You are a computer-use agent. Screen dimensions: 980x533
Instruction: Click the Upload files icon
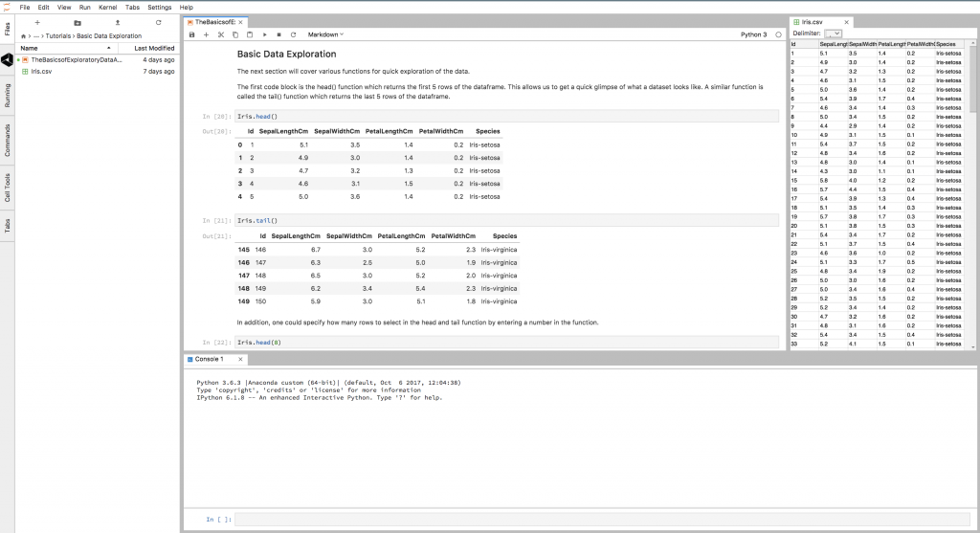118,23
